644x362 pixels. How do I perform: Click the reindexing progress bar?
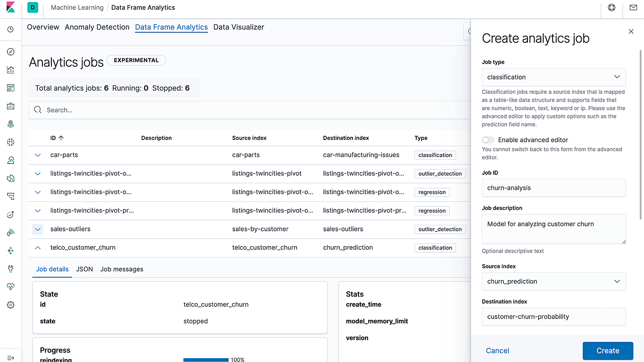point(206,360)
